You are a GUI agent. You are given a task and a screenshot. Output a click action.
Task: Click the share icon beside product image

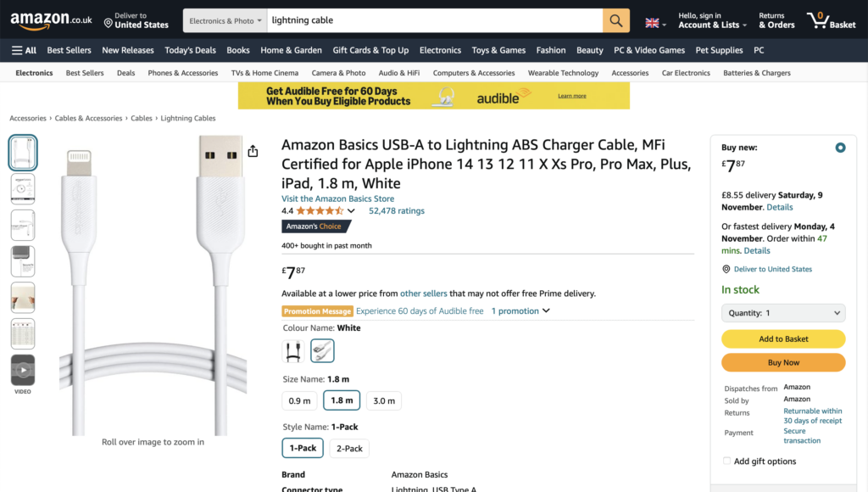click(x=253, y=151)
